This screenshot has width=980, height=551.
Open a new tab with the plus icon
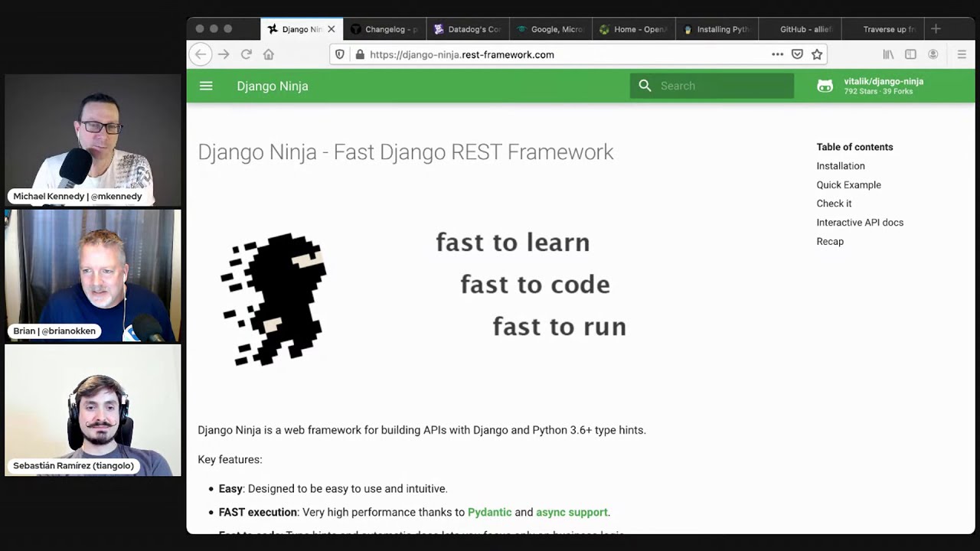[x=936, y=29]
